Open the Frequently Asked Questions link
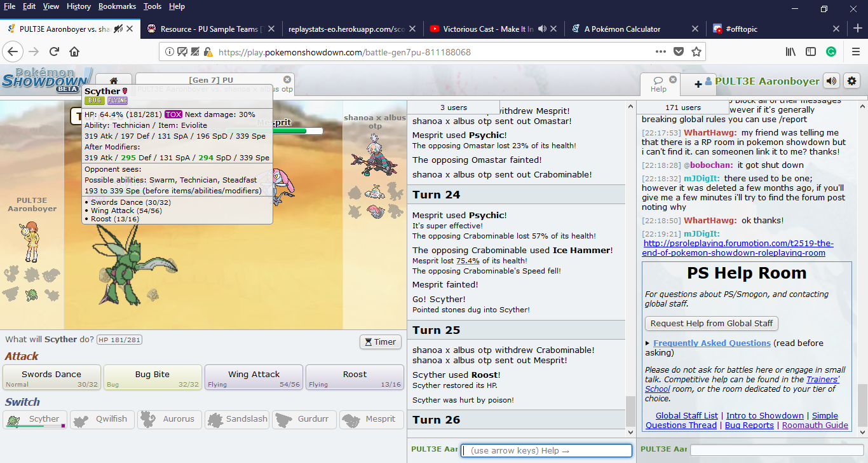The width and height of the screenshot is (868, 463). (x=712, y=343)
